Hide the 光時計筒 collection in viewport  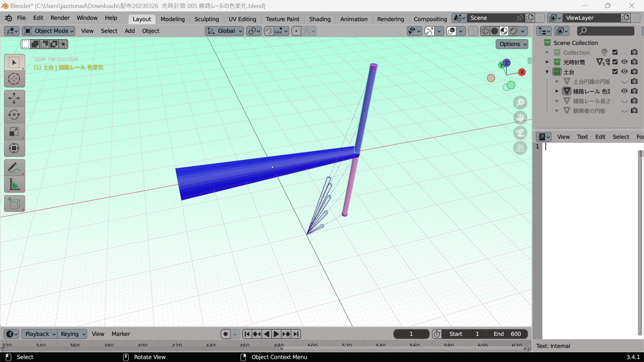coord(624,62)
